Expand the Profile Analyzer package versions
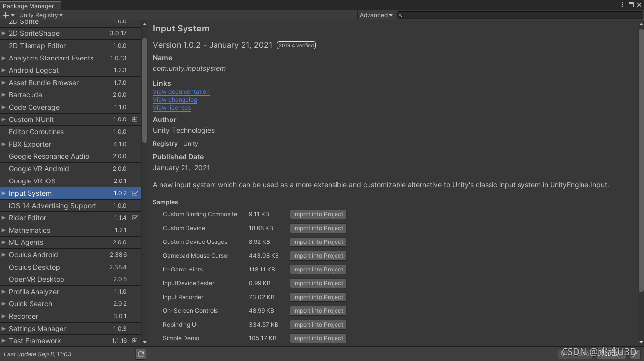This screenshot has height=361, width=644. [4, 292]
